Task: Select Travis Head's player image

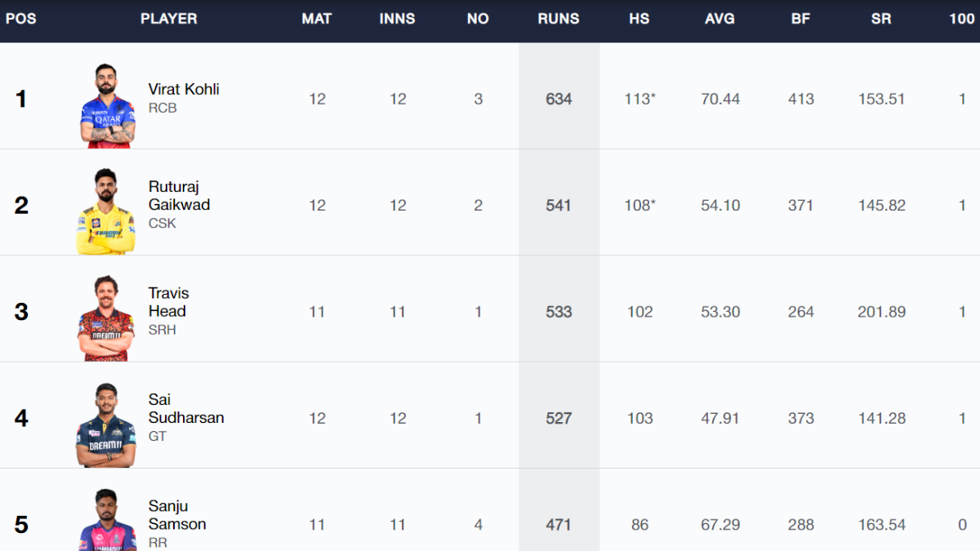Action: (x=105, y=318)
